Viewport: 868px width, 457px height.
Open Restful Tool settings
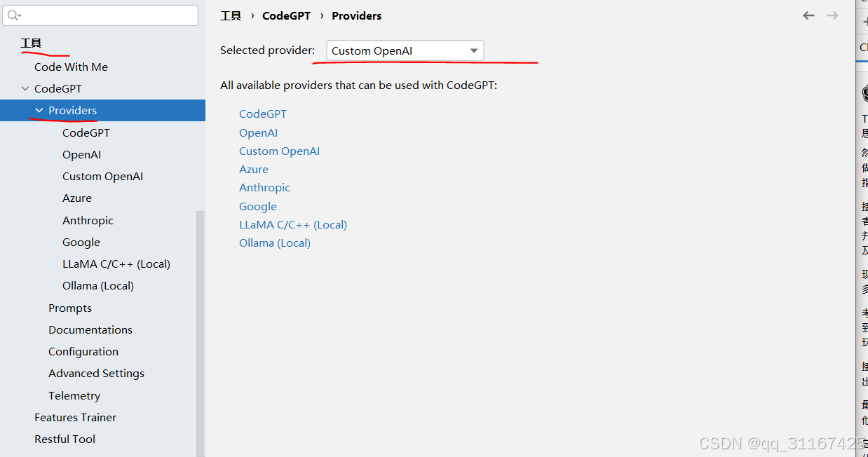(65, 439)
